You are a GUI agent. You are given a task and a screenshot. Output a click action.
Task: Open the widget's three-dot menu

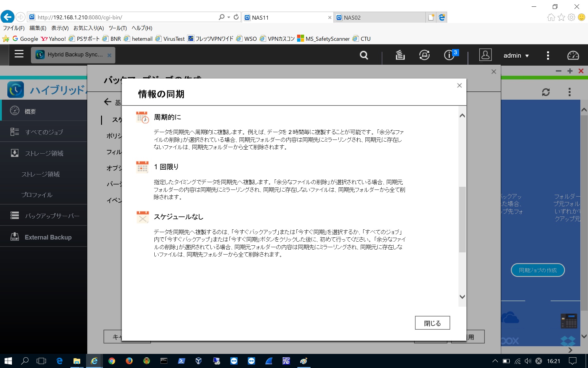(570, 91)
